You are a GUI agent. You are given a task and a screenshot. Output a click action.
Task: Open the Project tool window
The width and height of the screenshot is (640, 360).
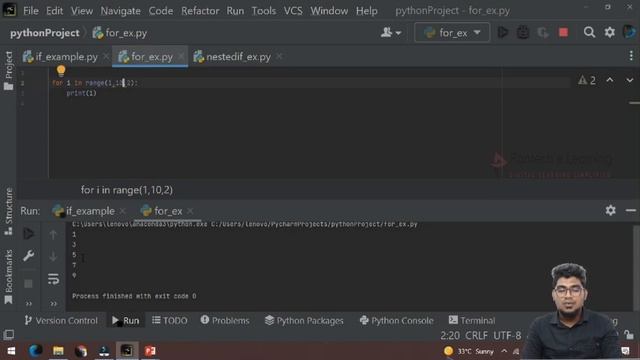[8, 70]
